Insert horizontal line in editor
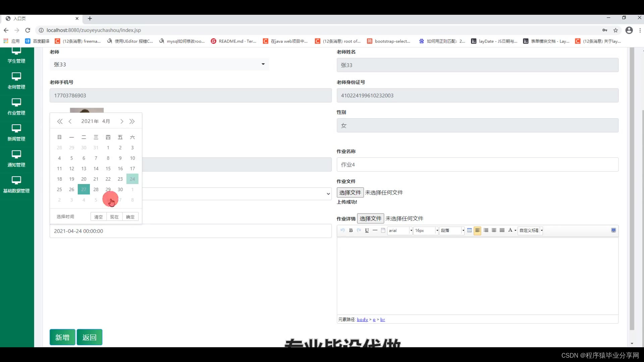This screenshot has width=644, height=362. click(x=375, y=230)
